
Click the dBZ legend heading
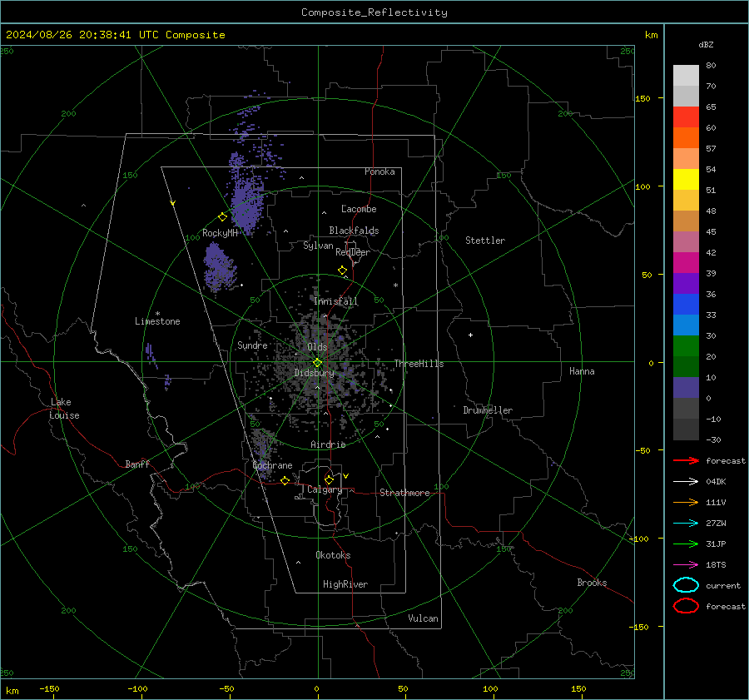(706, 44)
